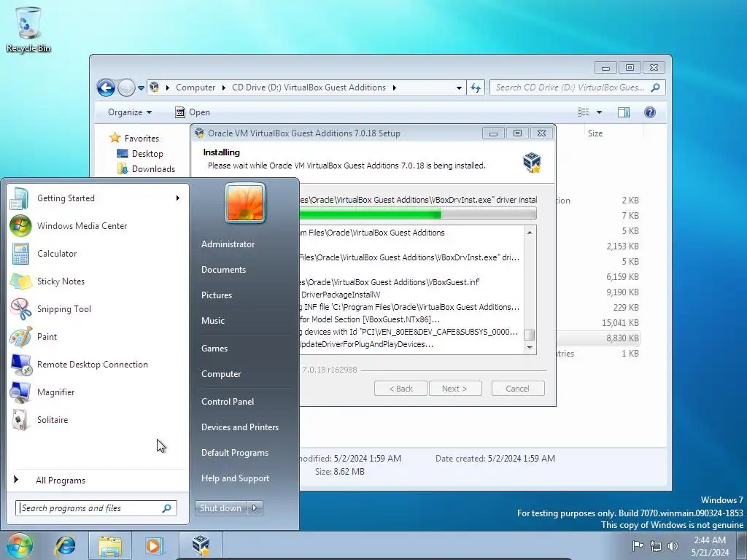Open Devices and Printers
This screenshot has height=560, width=747.
(239, 427)
